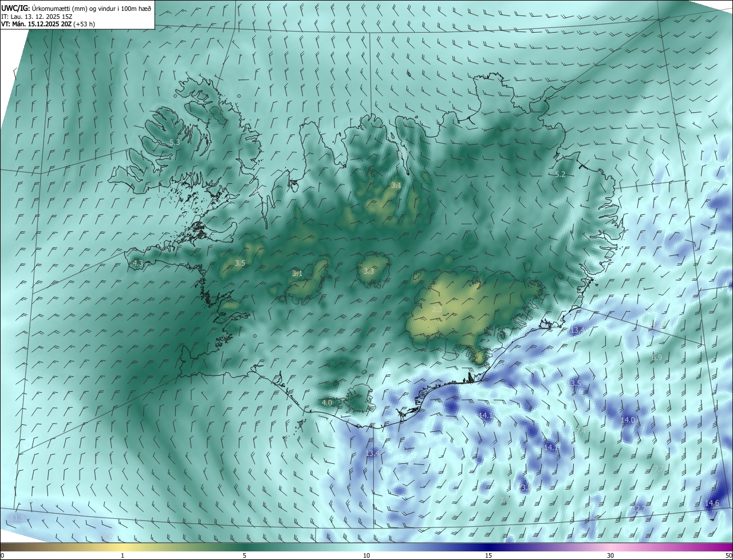Click the yellow part of the color scale
733x560 pixels.
[123, 547]
